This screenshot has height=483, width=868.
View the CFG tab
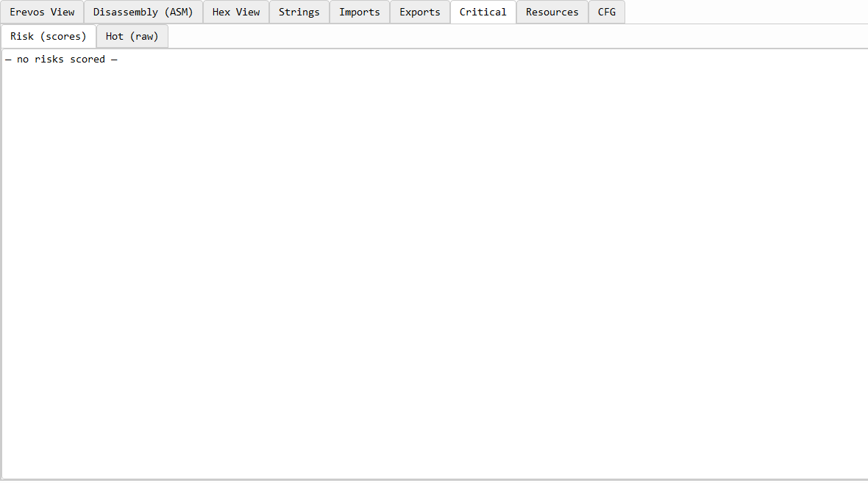(x=607, y=12)
